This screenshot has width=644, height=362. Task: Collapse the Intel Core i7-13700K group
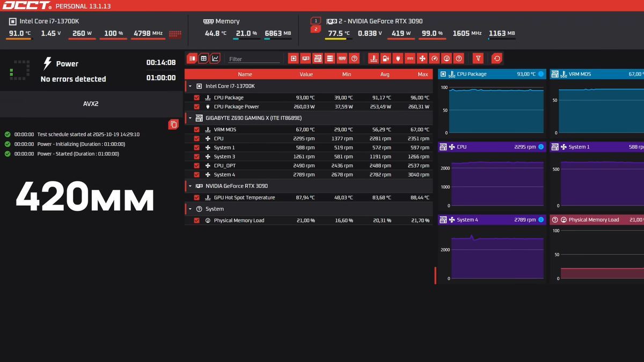190,86
